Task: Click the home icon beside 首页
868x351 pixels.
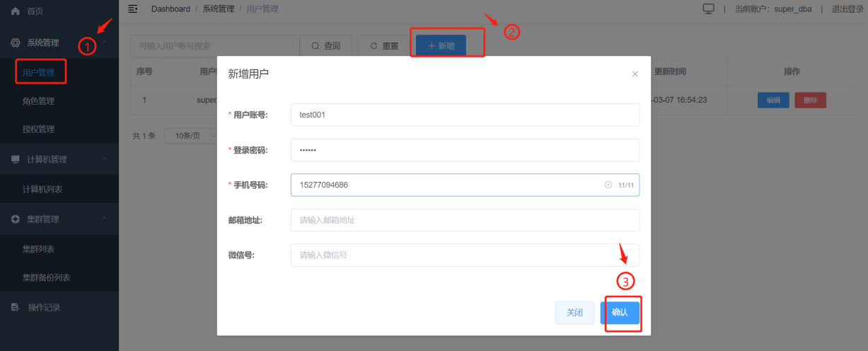Action: click(x=16, y=11)
